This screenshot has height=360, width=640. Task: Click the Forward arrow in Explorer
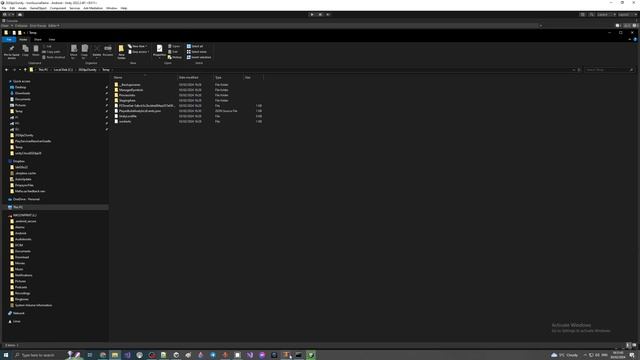14,70
